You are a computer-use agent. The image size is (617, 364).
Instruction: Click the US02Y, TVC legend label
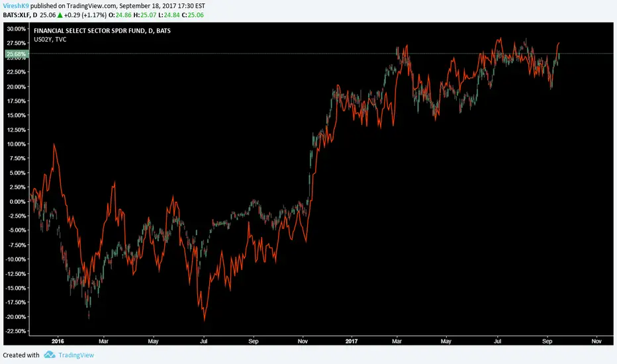pos(50,39)
